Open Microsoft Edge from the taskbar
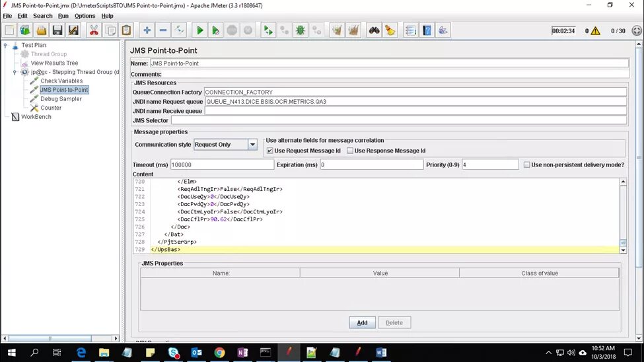 point(81,353)
